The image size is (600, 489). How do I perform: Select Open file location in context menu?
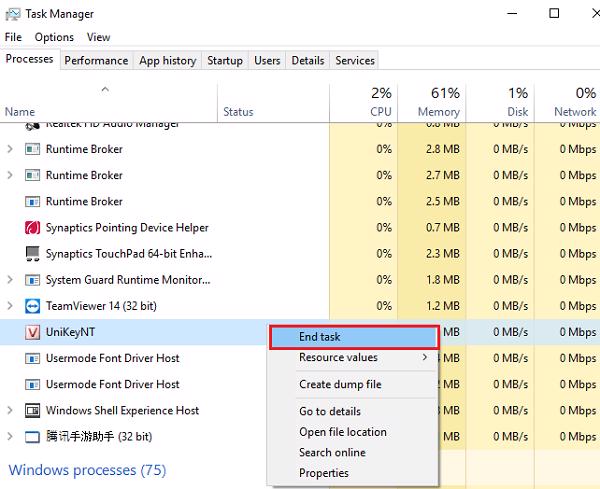342,432
